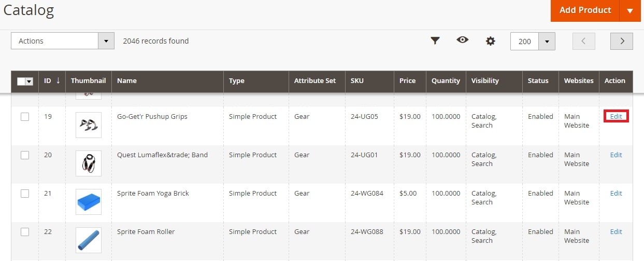Edit the Go-Get'r Pushup Grips product

616,117
